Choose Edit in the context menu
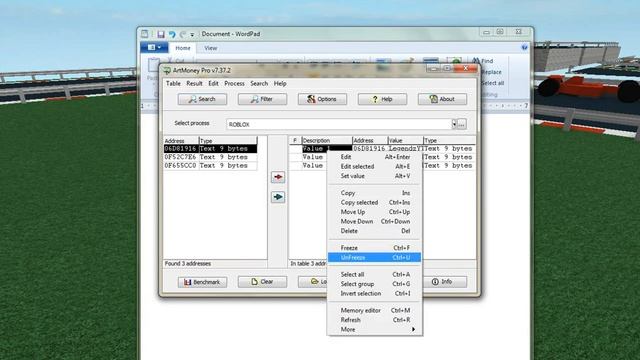This screenshot has height=360, width=640. point(374,157)
